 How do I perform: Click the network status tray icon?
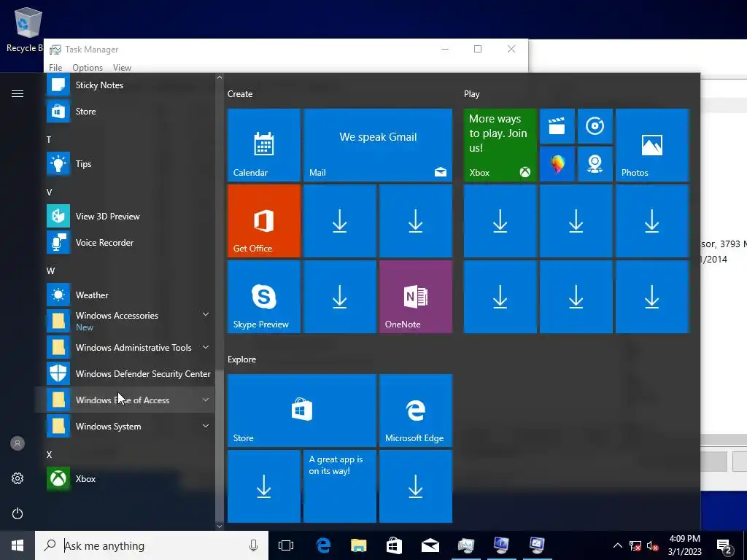pos(635,545)
